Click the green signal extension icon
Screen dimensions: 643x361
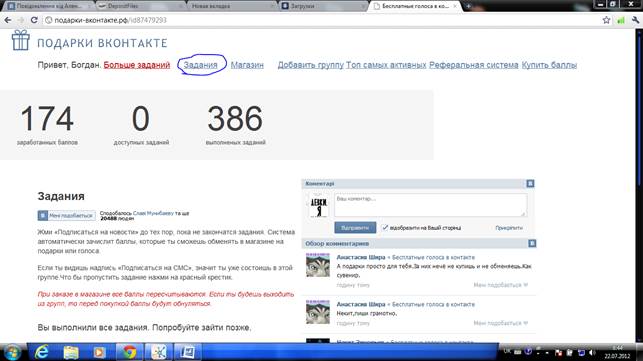pos(621,20)
